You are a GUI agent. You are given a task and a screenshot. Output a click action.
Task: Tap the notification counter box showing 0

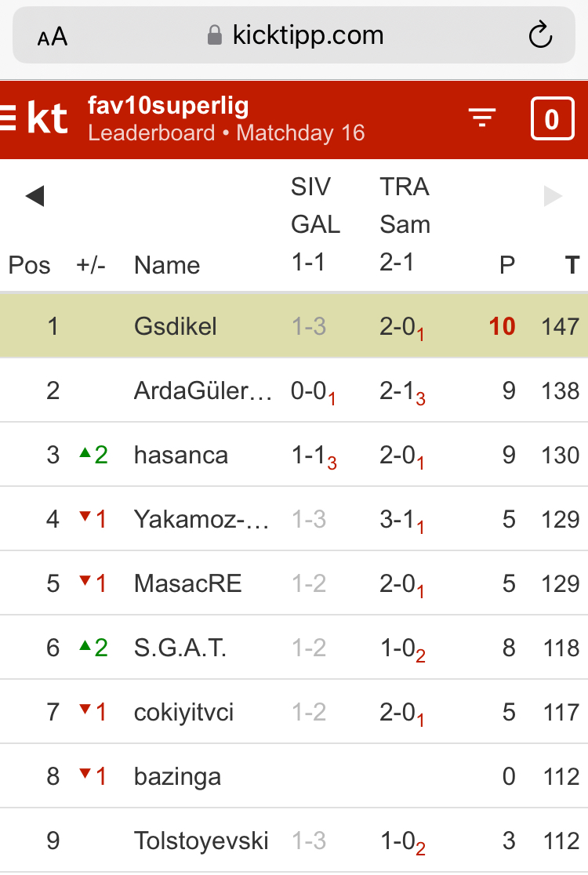[552, 119]
